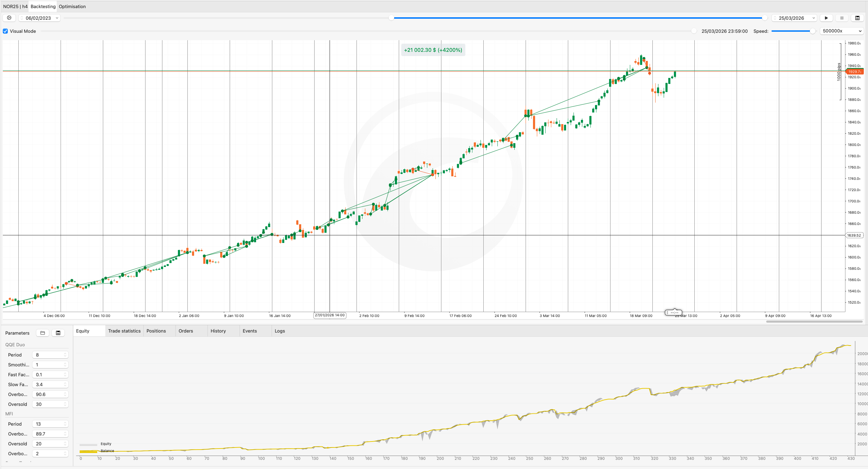Open parameters file with folder icon

point(43,333)
